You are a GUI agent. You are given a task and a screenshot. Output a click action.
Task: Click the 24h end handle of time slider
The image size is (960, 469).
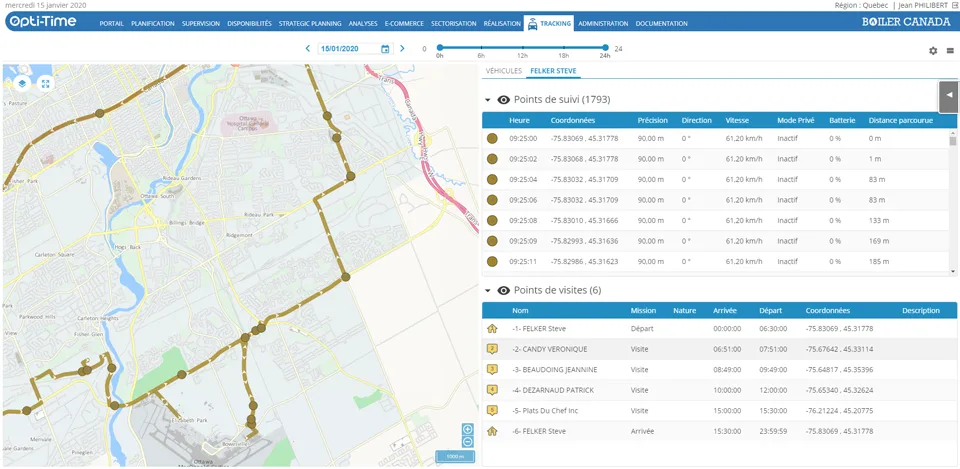point(606,47)
